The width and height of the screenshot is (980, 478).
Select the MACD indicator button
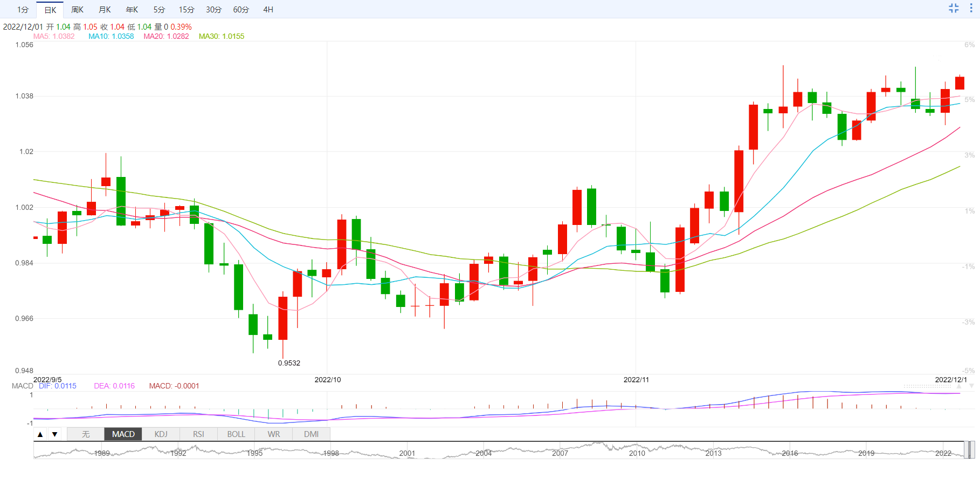click(123, 434)
